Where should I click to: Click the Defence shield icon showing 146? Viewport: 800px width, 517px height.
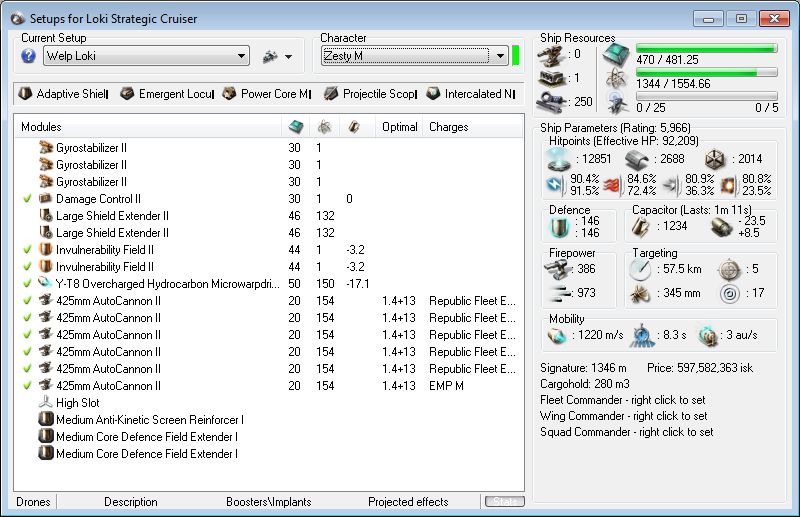pos(559,227)
